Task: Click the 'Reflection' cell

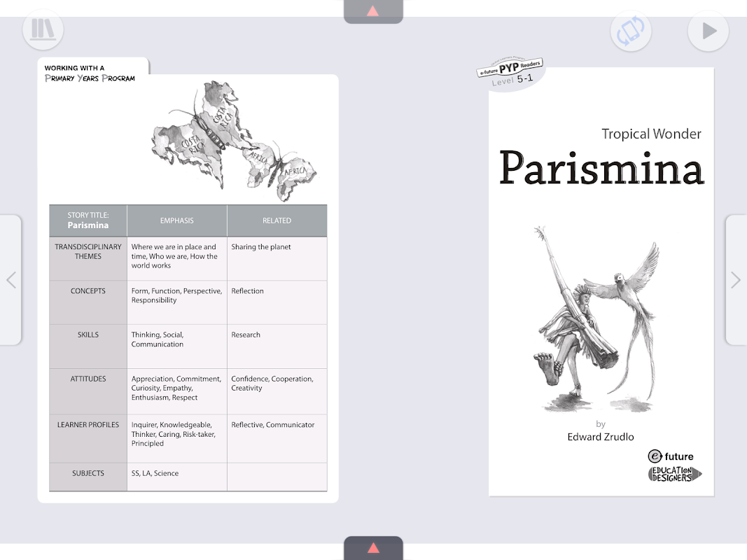Action: coord(277,302)
